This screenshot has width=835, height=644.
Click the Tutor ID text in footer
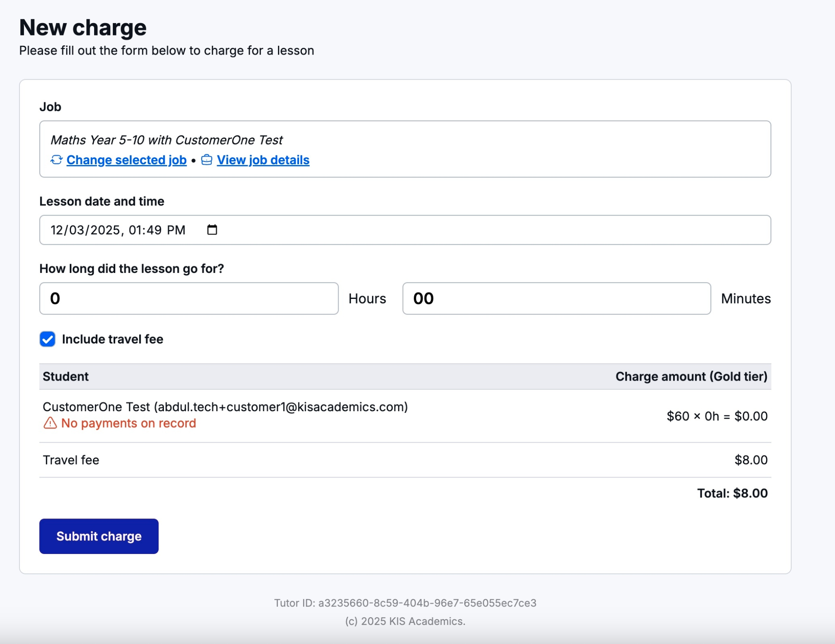405,603
